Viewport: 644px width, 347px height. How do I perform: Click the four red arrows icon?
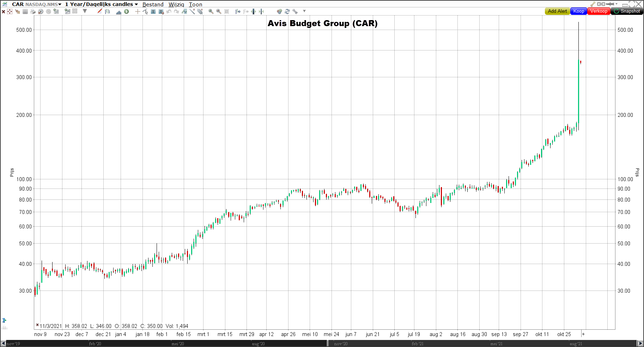[10, 11]
